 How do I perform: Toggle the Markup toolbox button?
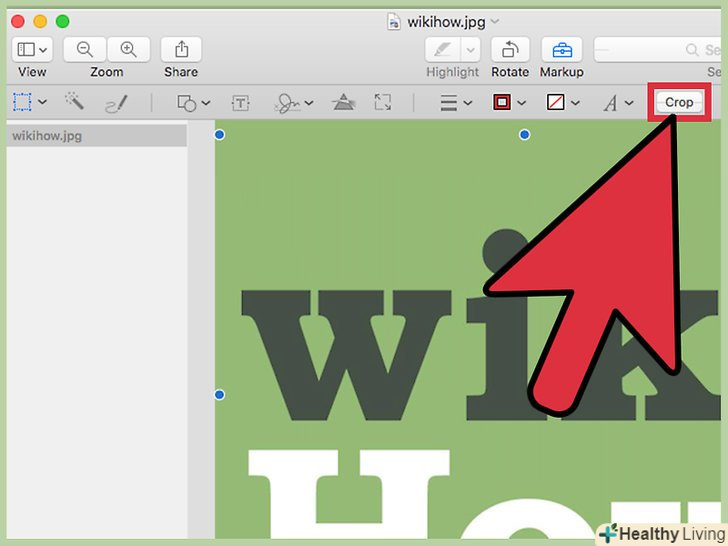tap(563, 49)
